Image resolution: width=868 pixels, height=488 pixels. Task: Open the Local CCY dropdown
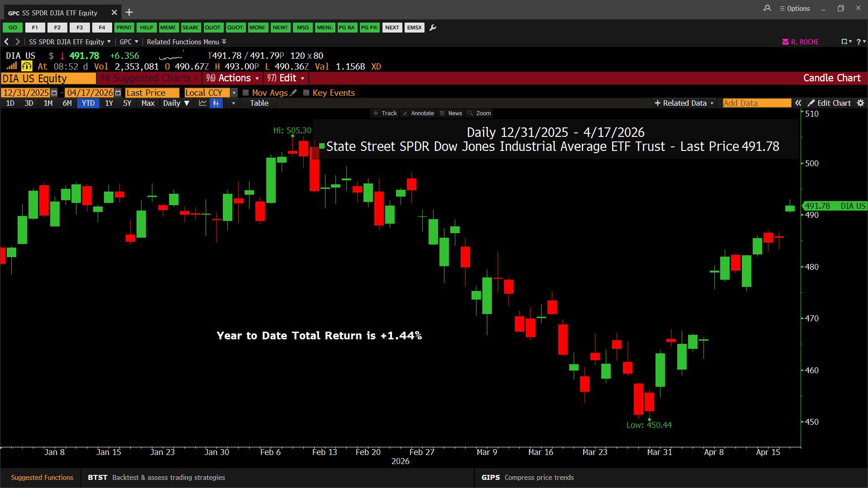(234, 93)
